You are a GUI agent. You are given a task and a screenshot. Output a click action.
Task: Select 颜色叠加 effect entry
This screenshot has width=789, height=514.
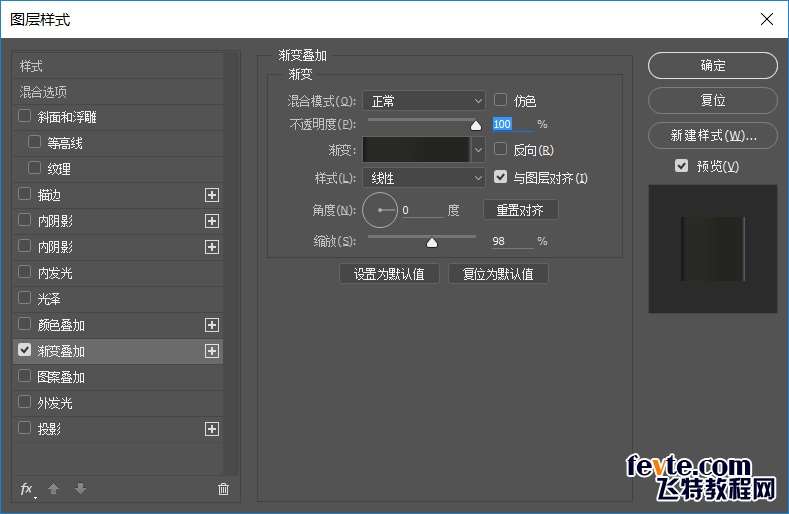tap(118, 325)
